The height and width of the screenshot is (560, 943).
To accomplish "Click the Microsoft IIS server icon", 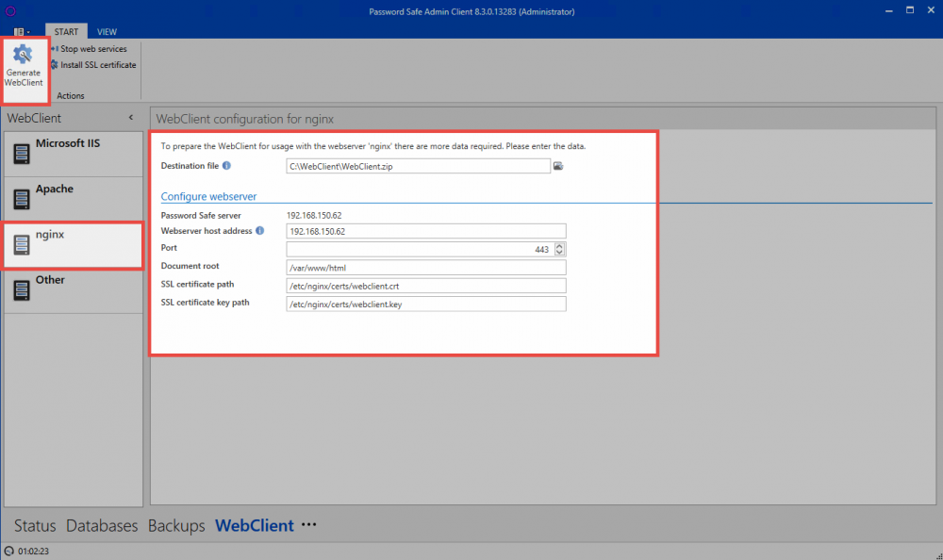I will pyautogui.click(x=22, y=154).
